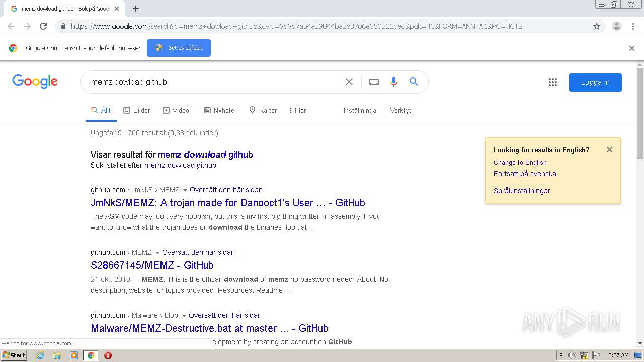Open the Action Center flag icon
The width and height of the screenshot is (644, 362).
point(596,355)
